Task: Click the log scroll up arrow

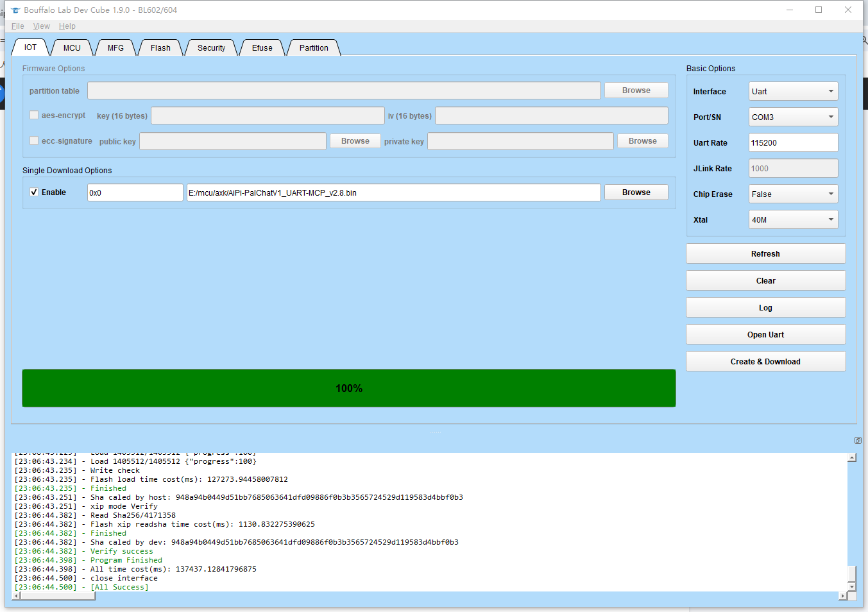Action: pyautogui.click(x=852, y=458)
